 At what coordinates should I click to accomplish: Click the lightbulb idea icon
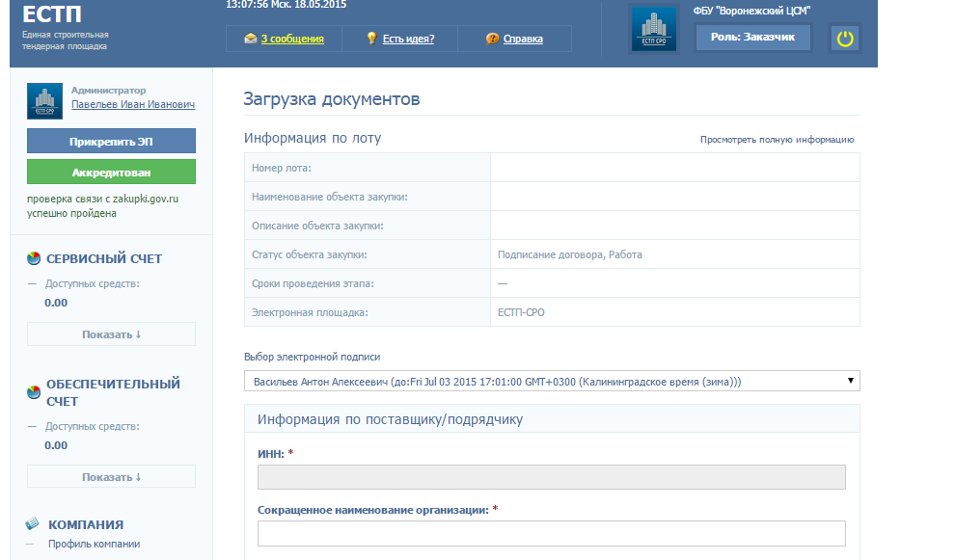point(371,38)
